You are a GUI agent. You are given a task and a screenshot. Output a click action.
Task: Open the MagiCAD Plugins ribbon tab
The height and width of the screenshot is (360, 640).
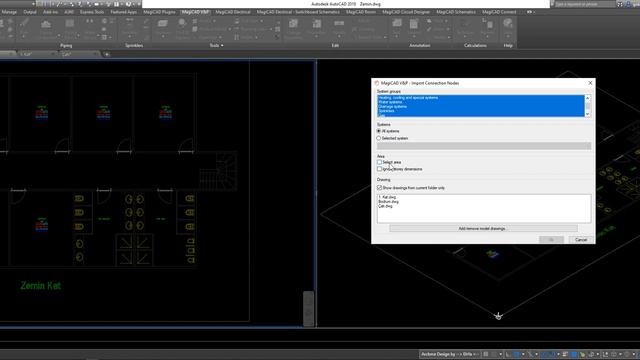point(160,12)
